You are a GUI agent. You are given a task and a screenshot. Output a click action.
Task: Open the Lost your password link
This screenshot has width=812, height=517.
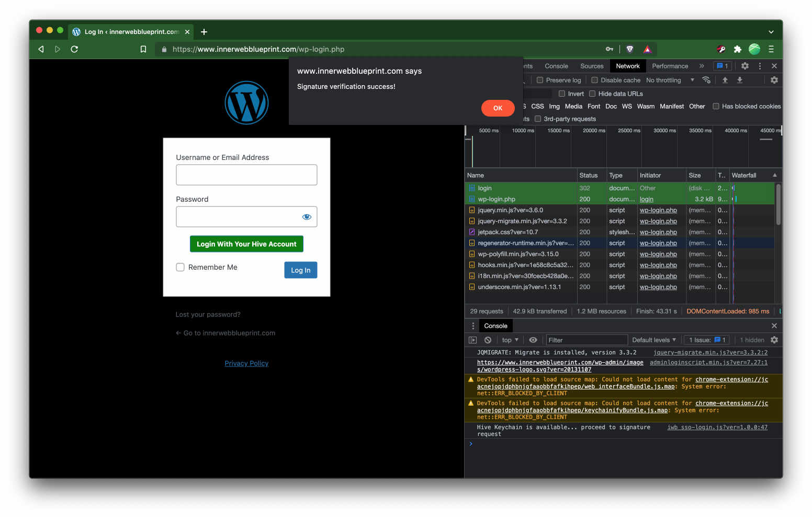[208, 315]
